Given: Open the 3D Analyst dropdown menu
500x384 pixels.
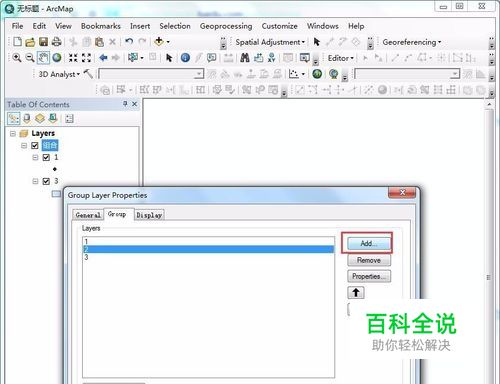Looking at the screenshot, I should pos(59,74).
